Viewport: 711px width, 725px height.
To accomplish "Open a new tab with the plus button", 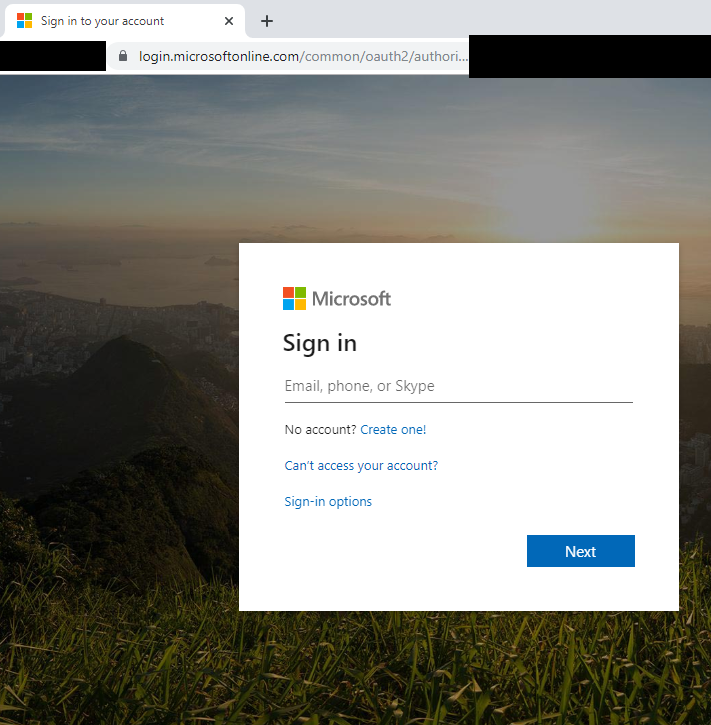I will coord(267,21).
